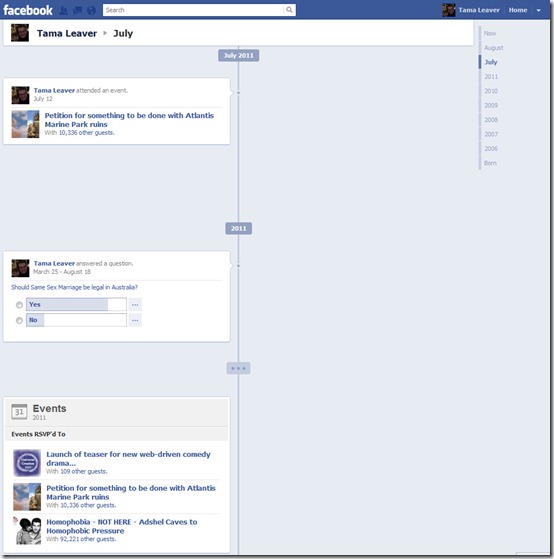Click the July breadcrumb title
Screen dimensions: 554x559
click(x=123, y=33)
